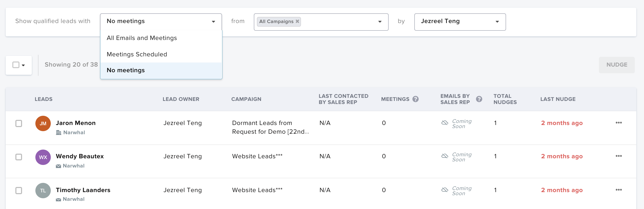
Task: Tick the checkbox for Wendy Beautex
Action: 19,157
